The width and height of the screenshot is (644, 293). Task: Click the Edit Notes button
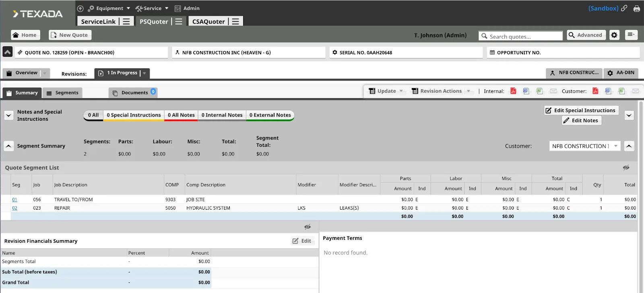pyautogui.click(x=582, y=120)
